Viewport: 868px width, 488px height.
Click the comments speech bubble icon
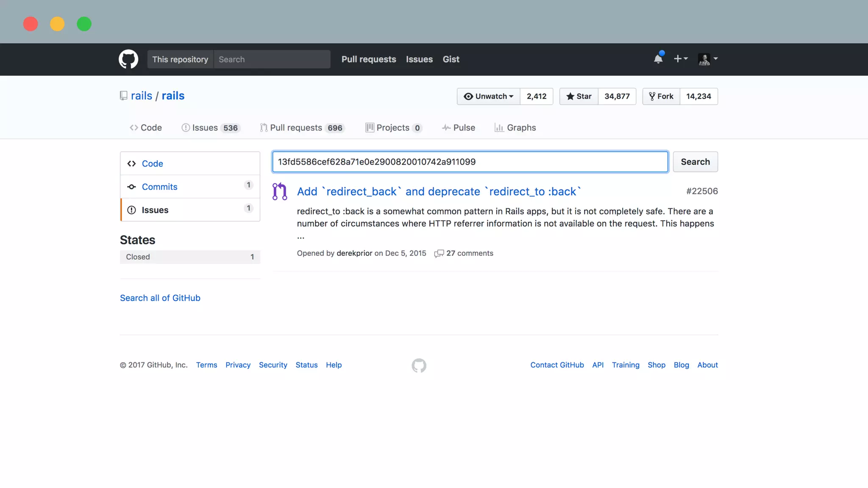point(439,253)
